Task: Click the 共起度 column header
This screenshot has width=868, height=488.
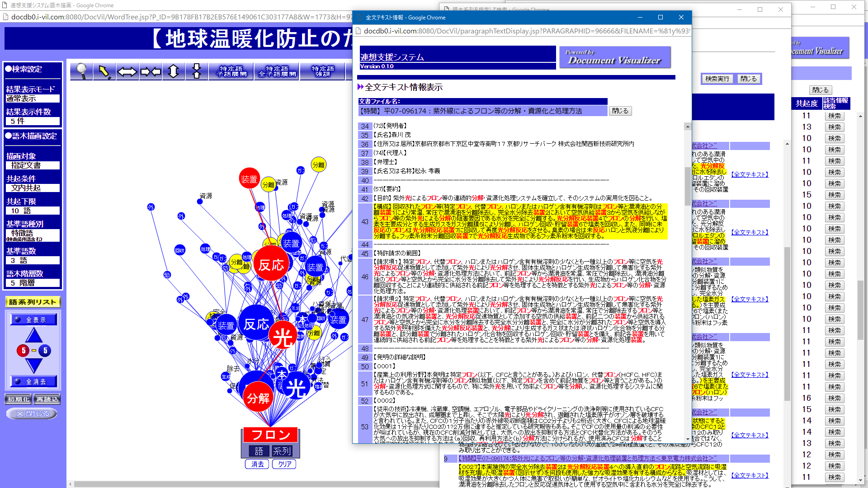Action: 807,103
